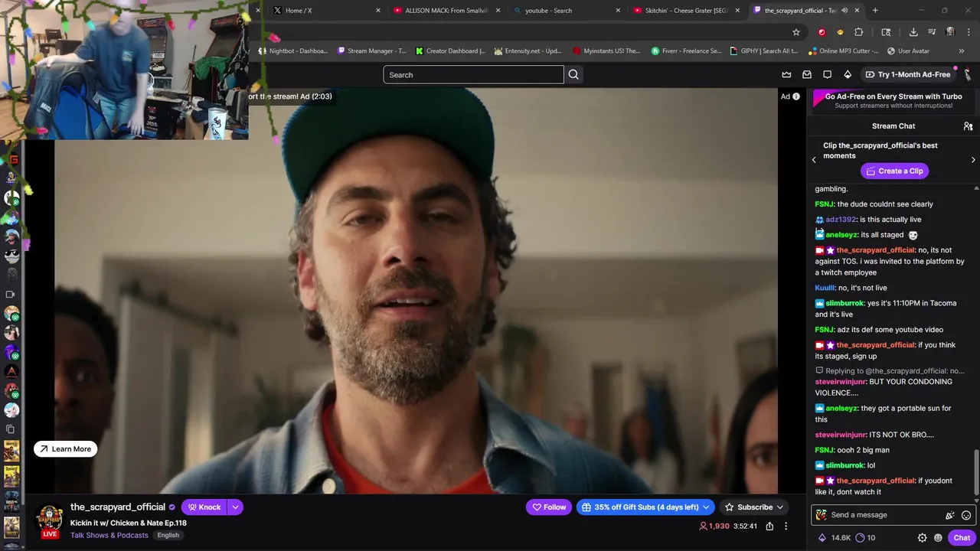Image resolution: width=980 pixels, height=551 pixels.
Task: Open Twitch Prime Loot crown icon
Action: pyautogui.click(x=786, y=74)
